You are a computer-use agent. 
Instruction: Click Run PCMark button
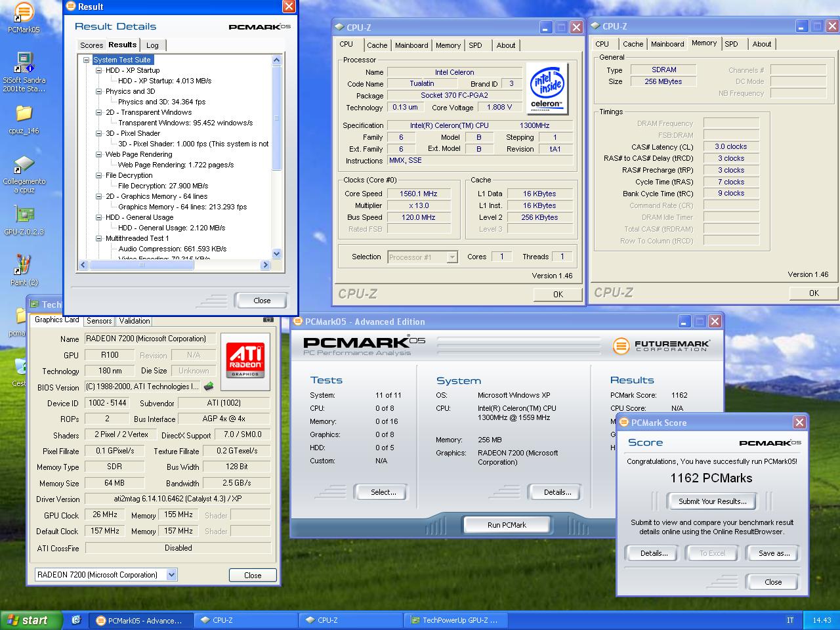(507, 525)
